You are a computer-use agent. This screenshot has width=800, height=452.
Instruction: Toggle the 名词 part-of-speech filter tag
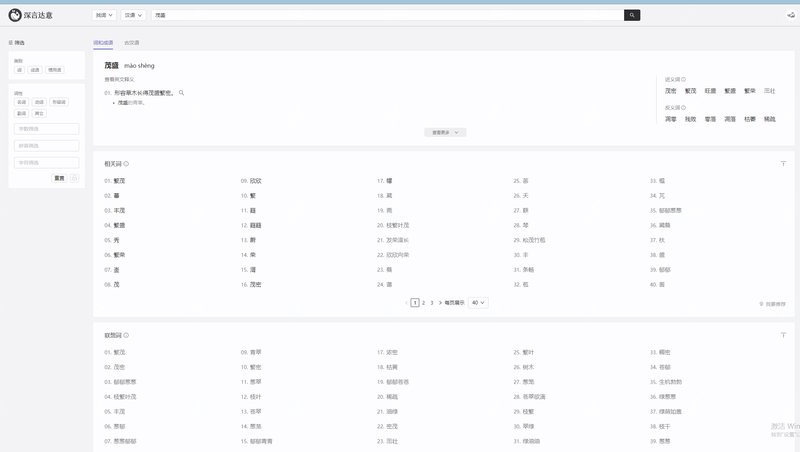coord(21,102)
